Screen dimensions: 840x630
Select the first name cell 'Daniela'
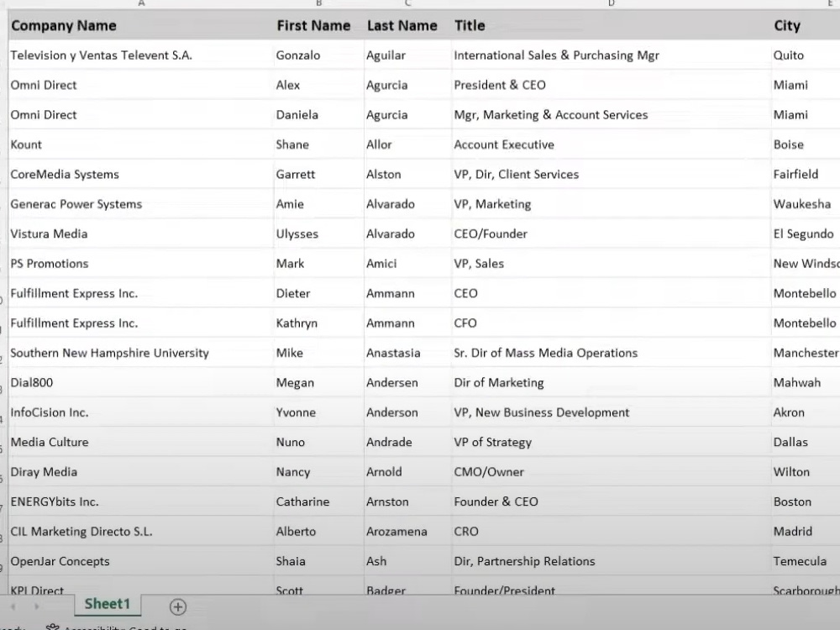point(318,114)
